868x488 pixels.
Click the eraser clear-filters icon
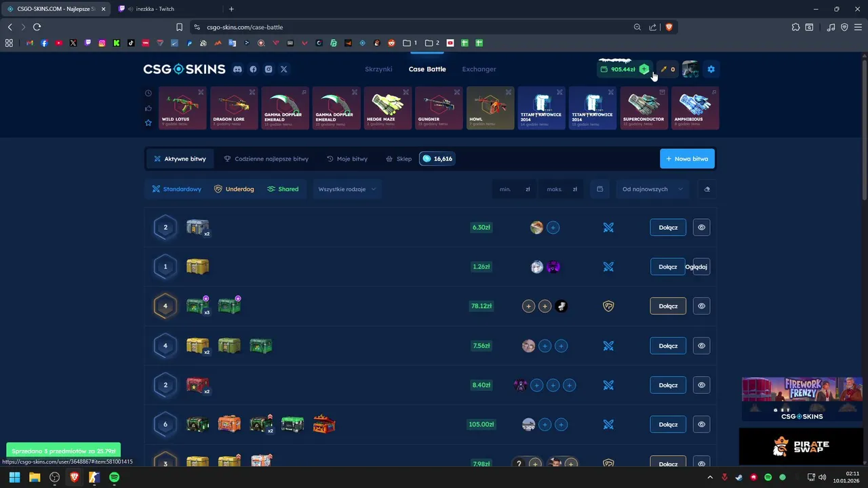click(x=707, y=189)
